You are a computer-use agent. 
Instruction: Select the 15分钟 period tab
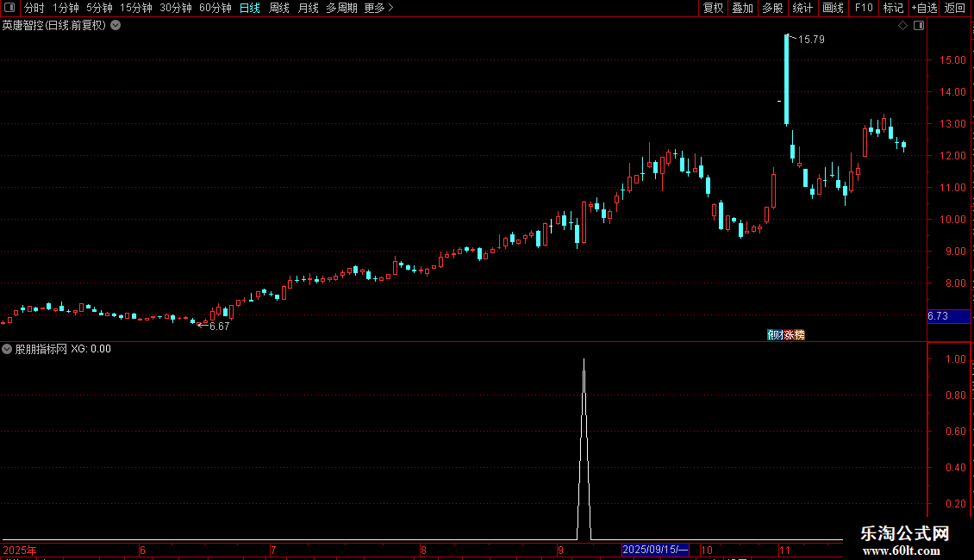coord(136,8)
